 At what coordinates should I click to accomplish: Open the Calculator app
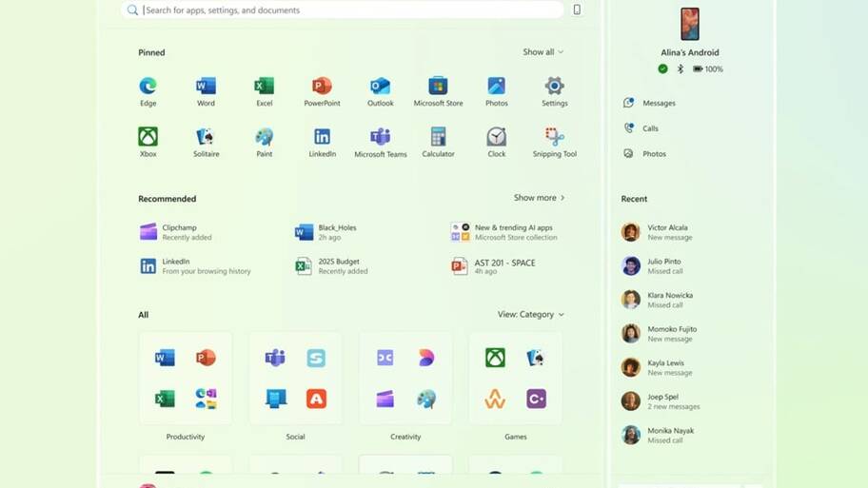pos(438,142)
